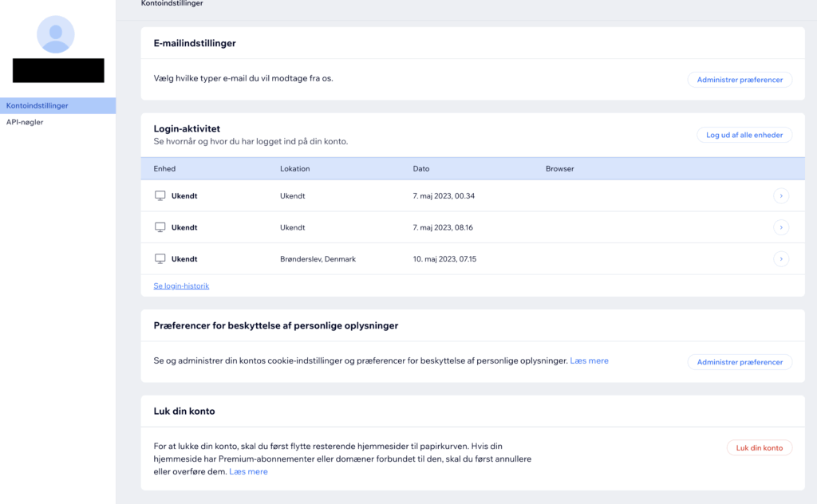Follow Læs mere link under account closure
This screenshot has width=817, height=504.
tap(248, 472)
